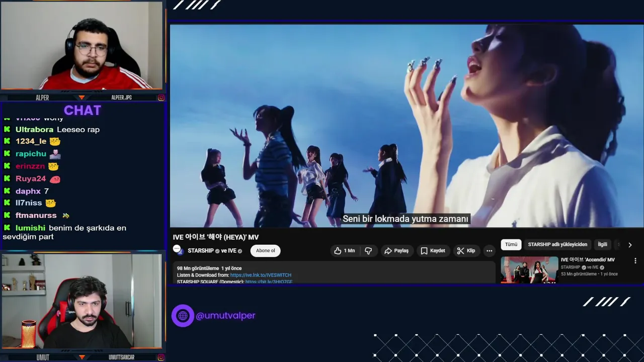Viewport: 644px width, 362px height.
Task: Click username rapichu in chat
Action: 31,154
